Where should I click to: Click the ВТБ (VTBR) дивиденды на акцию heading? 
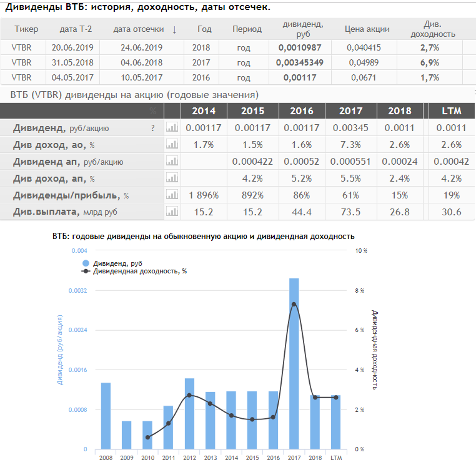[x=134, y=95]
